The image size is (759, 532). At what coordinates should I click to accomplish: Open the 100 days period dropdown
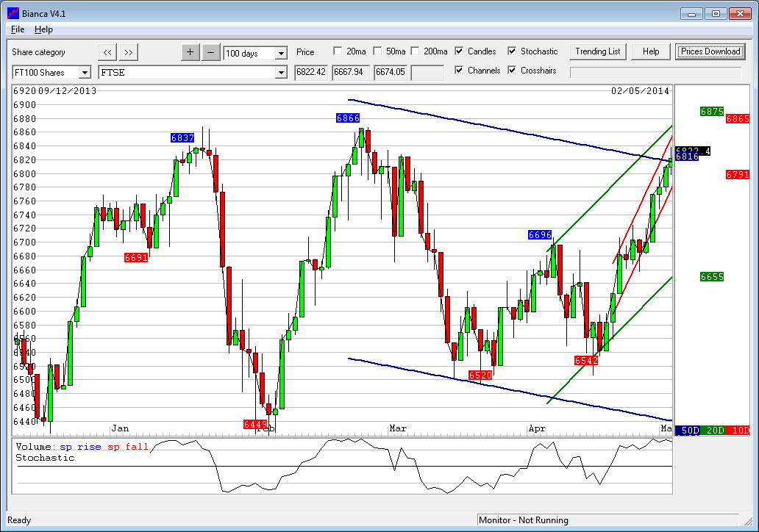click(281, 54)
